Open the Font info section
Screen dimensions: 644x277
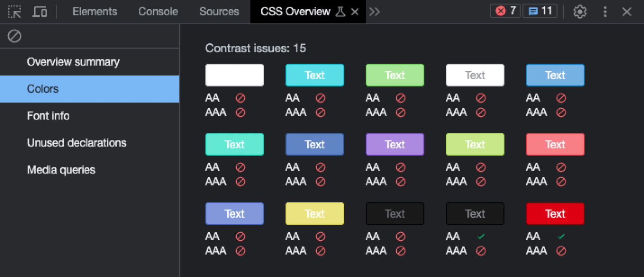point(48,116)
